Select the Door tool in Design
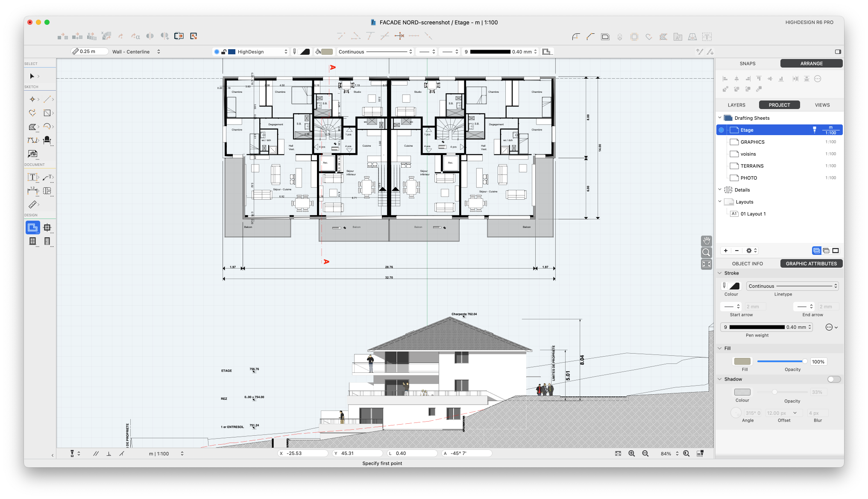This screenshot has height=499, width=868. pos(47,241)
